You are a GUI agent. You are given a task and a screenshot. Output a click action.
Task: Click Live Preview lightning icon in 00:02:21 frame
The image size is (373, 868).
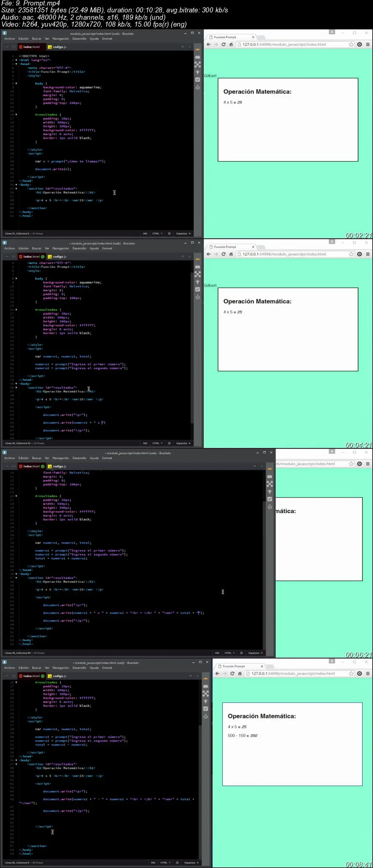point(198,50)
